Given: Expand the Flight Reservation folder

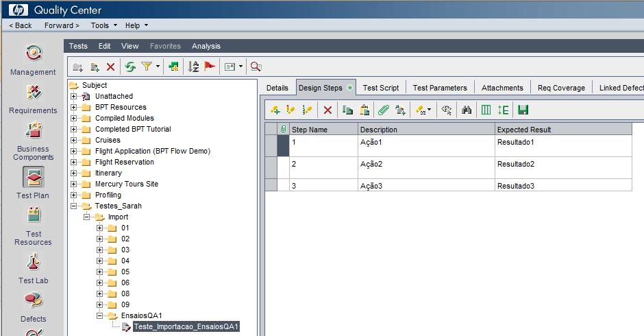Looking at the screenshot, I should pos(73,162).
